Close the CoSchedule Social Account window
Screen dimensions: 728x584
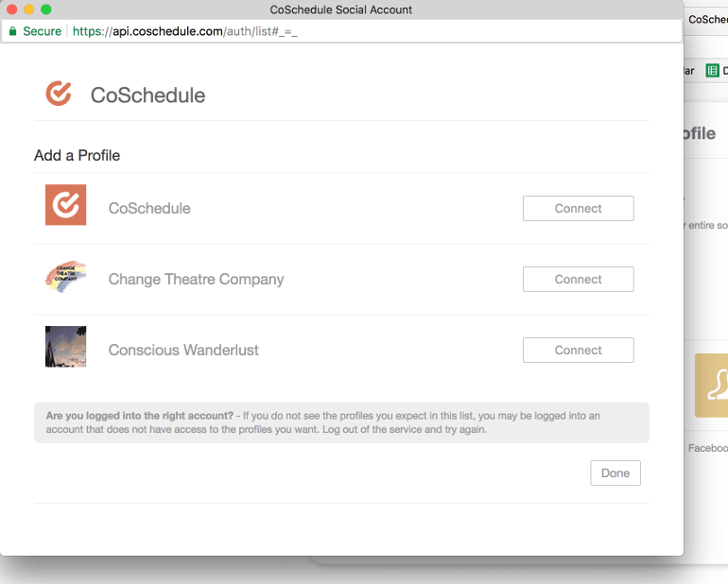click(12, 9)
